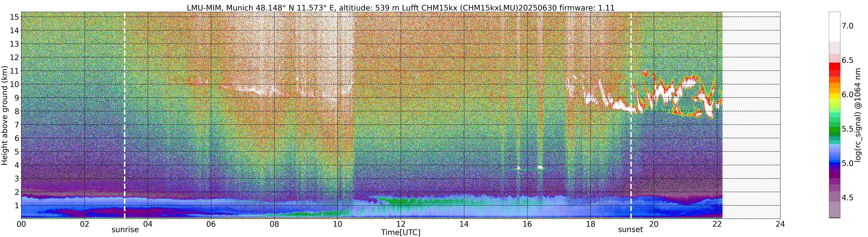Viewport: 868px width, 237px height.
Task: Click time-axis tick label '02'
Action: pos(85,224)
